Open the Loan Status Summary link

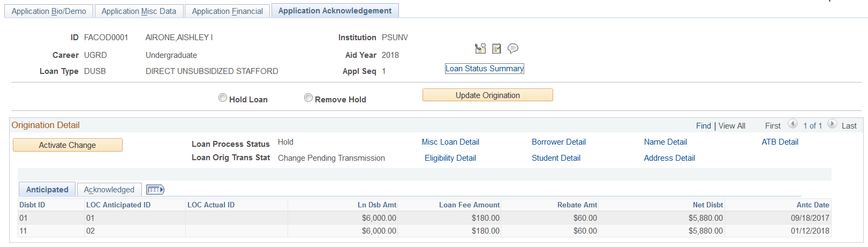click(485, 69)
